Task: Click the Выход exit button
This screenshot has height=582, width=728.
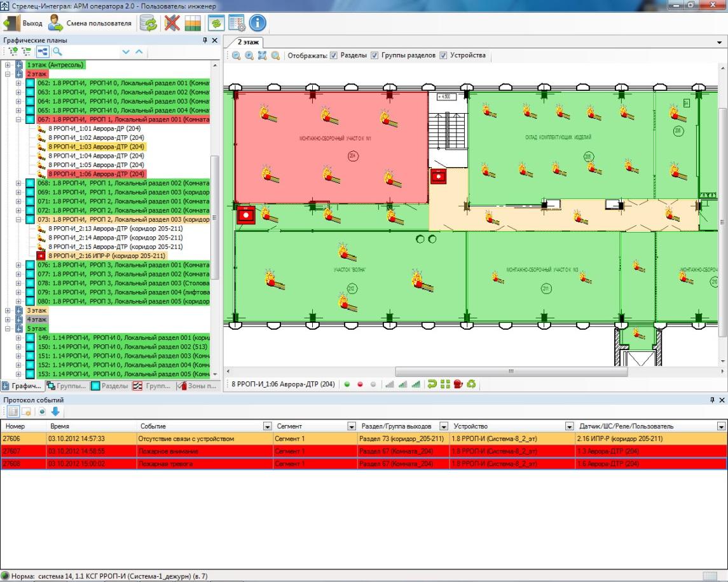Action: click(24, 24)
